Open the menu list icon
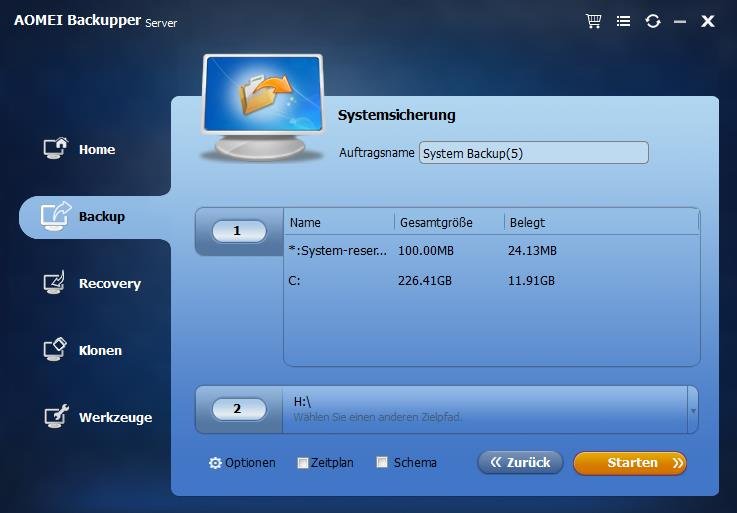The height and width of the screenshot is (513, 737). point(623,21)
